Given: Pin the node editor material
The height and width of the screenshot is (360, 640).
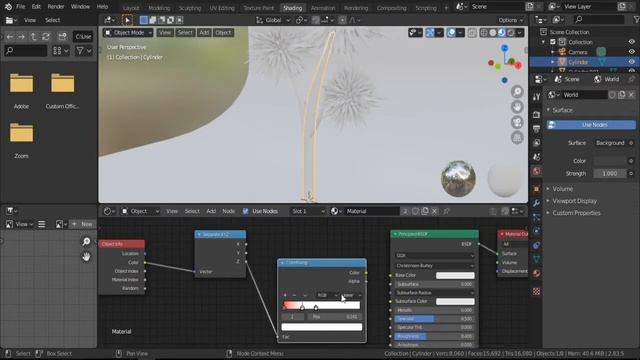Looking at the screenshot, I should pos(447,211).
